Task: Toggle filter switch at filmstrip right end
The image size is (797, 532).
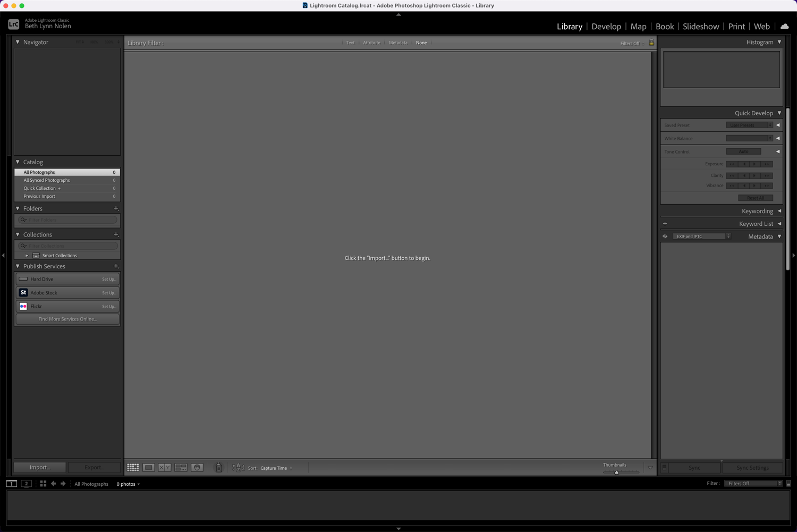Action: point(788,484)
